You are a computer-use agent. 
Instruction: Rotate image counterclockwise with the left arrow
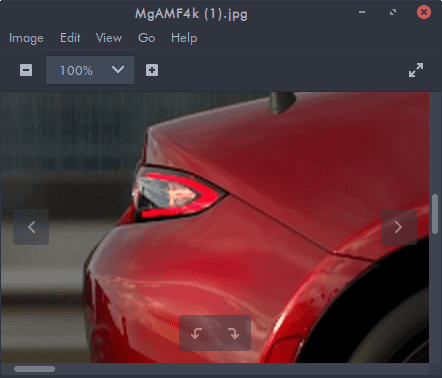[197, 333]
